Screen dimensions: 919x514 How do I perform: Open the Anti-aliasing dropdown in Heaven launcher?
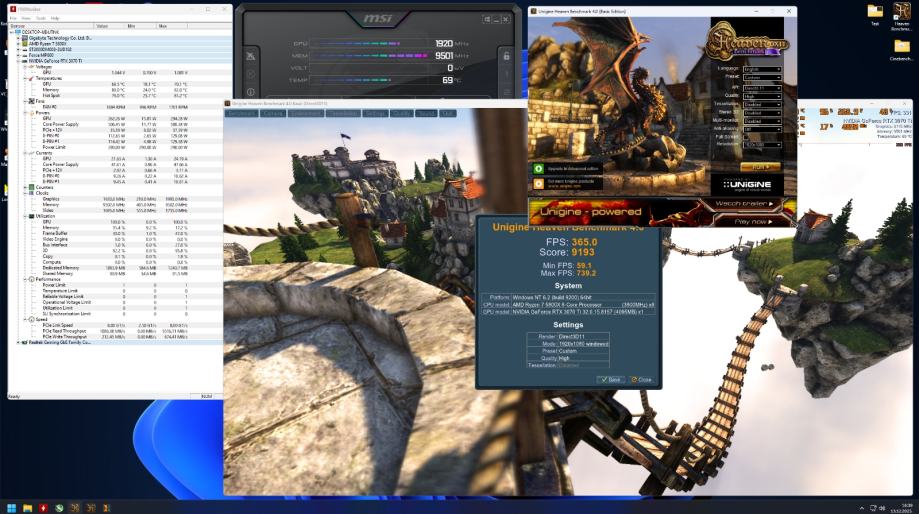point(762,129)
